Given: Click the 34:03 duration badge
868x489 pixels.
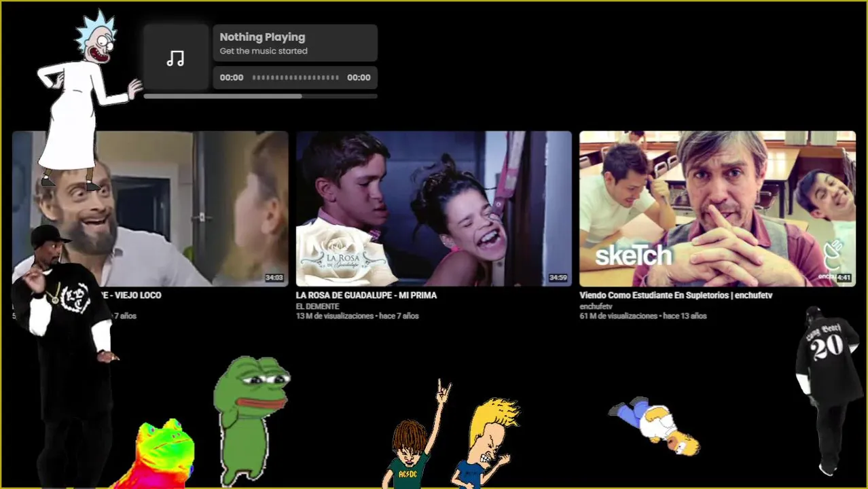Looking at the screenshot, I should pos(274,278).
